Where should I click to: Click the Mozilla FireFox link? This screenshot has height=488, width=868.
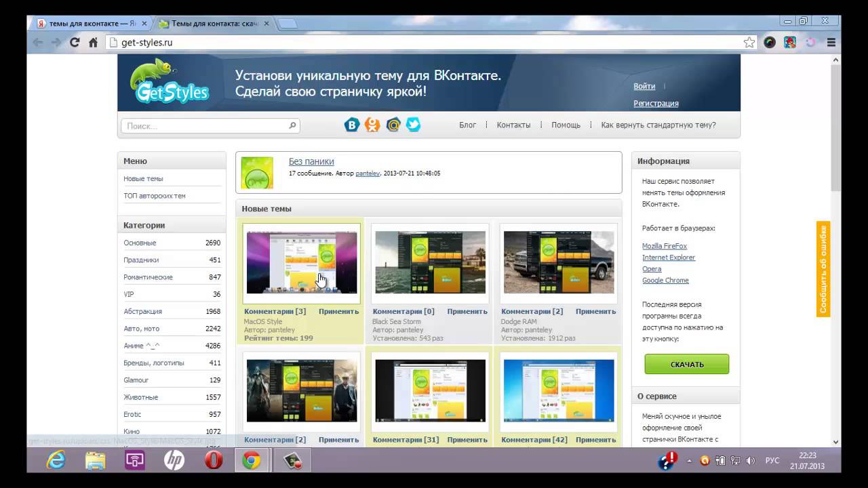pos(665,246)
